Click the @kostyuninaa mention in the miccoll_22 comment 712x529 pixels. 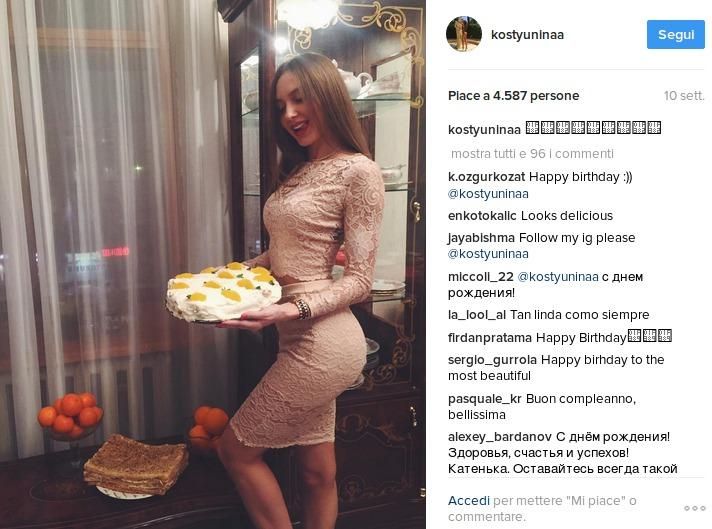[x=558, y=277]
